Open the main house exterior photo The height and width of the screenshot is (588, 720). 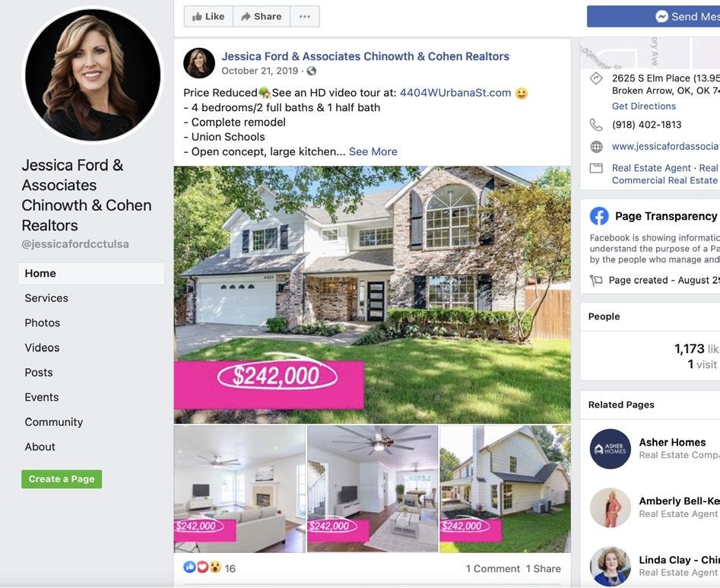(373, 294)
